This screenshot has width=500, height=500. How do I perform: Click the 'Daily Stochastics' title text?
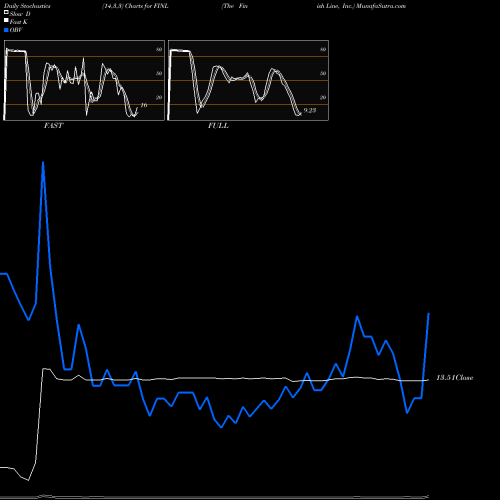coord(27,6)
